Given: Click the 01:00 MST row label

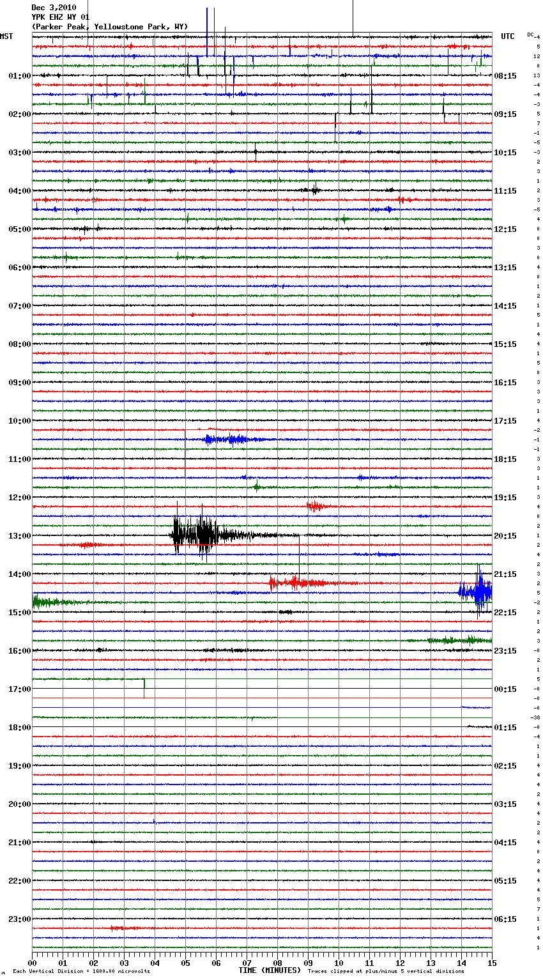Looking at the screenshot, I should 20,76.
